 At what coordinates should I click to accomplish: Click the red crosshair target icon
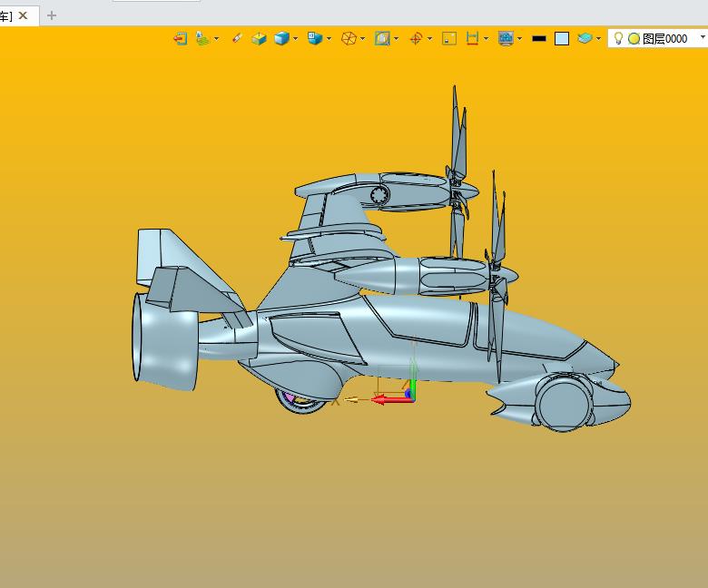(x=416, y=38)
